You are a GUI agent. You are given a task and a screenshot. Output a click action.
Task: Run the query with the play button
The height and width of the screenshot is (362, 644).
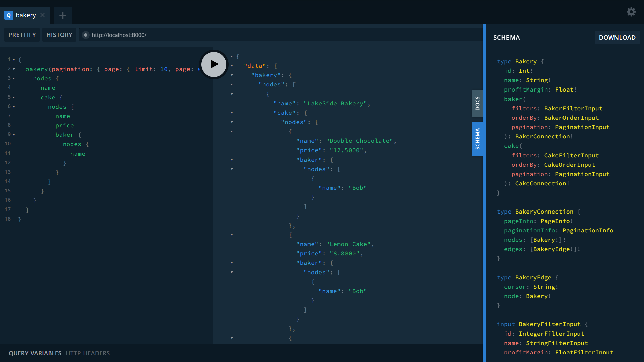click(x=214, y=64)
